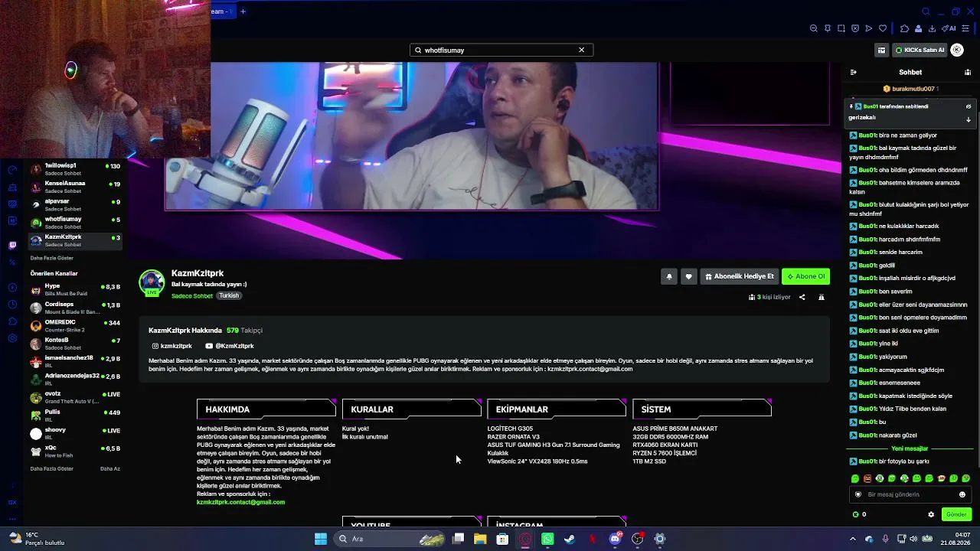980x551 pixels.
Task: Open xQc recommended channel
Action: pyautogui.click(x=75, y=451)
